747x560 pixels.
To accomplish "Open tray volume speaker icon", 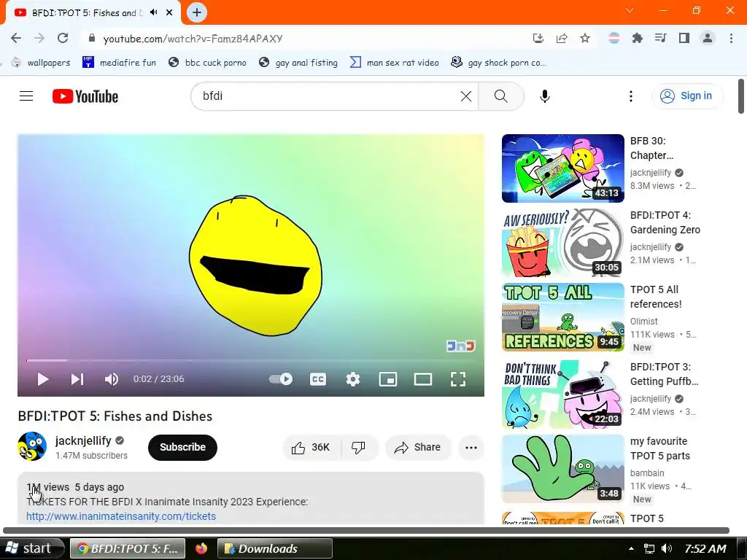I will (667, 548).
